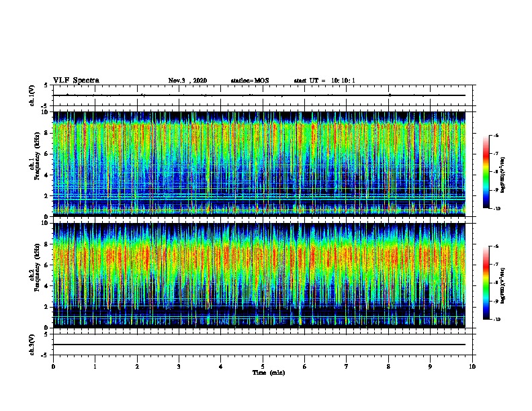This screenshot has height=411, width=532.
Task: Click time axis tick label "9"
Action: click(x=430, y=367)
